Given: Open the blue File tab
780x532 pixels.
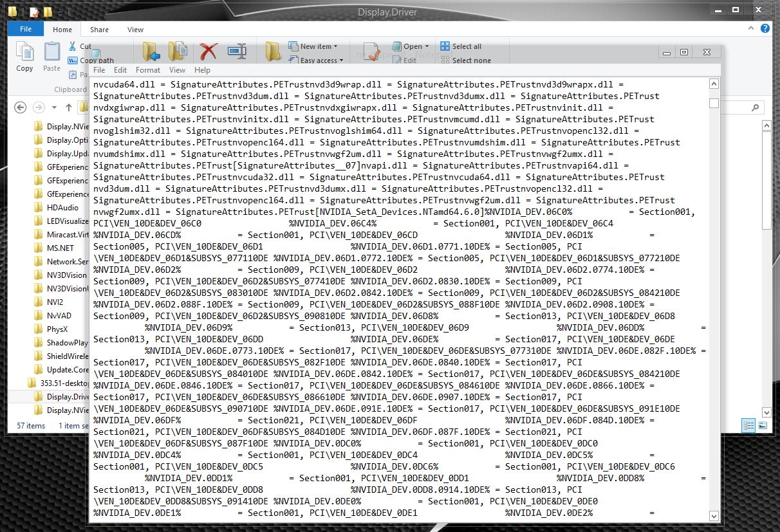Looking at the screenshot, I should pyautogui.click(x=26, y=29).
